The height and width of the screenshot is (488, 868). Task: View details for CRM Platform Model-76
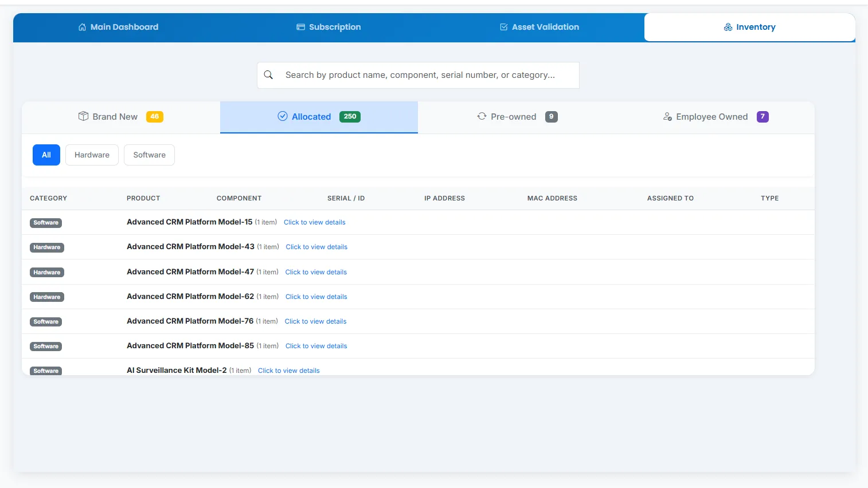315,321
